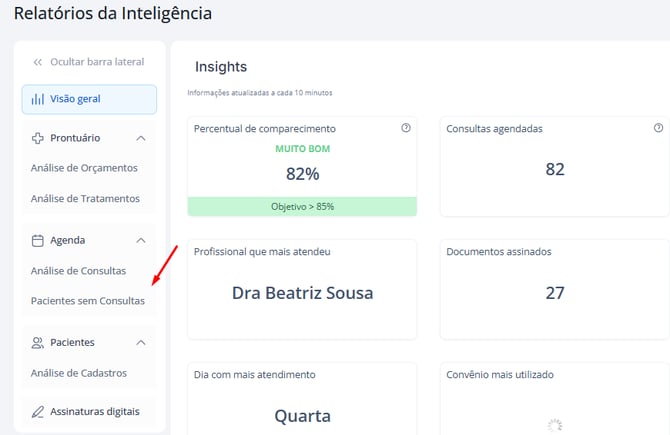Click the bar chart icon beside Visão geral

coord(38,99)
